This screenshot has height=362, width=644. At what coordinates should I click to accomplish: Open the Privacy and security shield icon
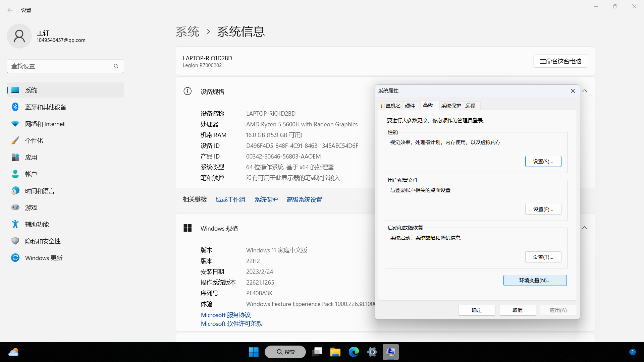[15, 241]
